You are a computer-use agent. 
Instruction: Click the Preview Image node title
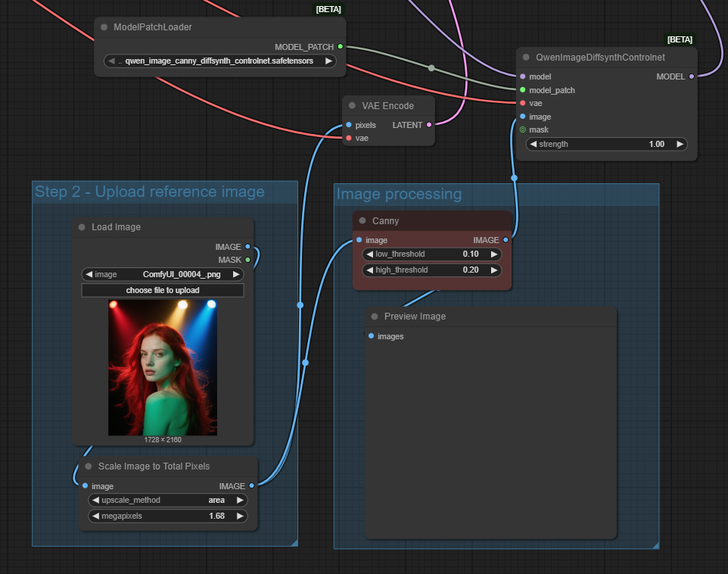(415, 317)
